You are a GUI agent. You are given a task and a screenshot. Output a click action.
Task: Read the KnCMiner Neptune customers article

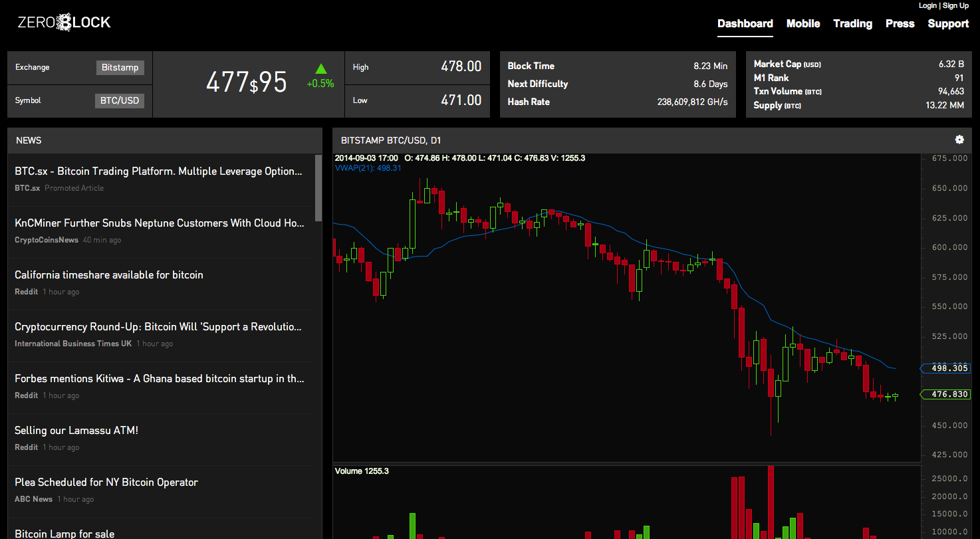pos(160,223)
